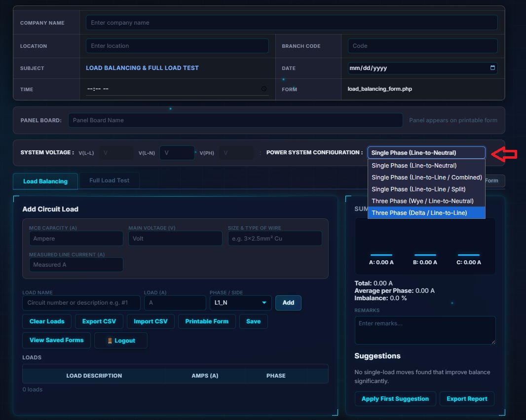Click into the Remarks text area
The width and height of the screenshot is (526, 420).
425,330
